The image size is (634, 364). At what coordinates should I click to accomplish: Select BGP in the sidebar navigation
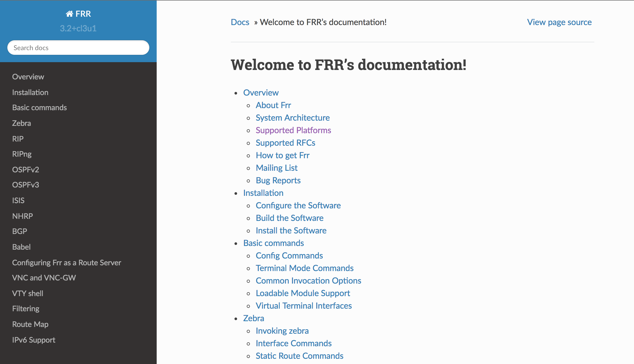(19, 231)
